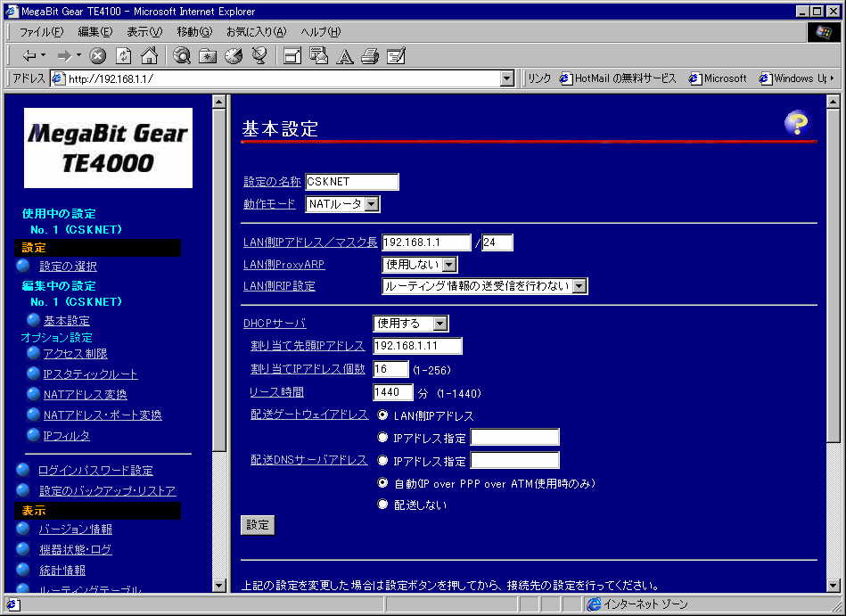Click the sidebar frame scroll up arrow

point(219,102)
